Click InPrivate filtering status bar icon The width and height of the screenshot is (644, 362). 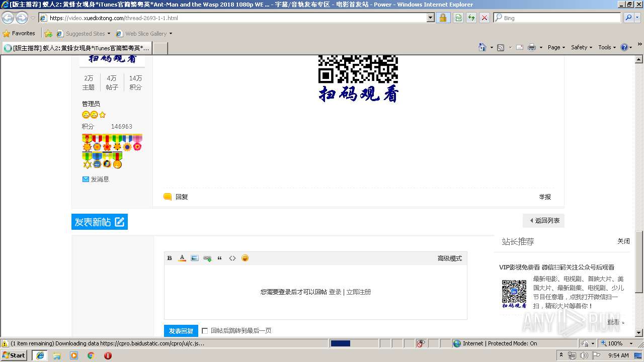click(x=421, y=343)
